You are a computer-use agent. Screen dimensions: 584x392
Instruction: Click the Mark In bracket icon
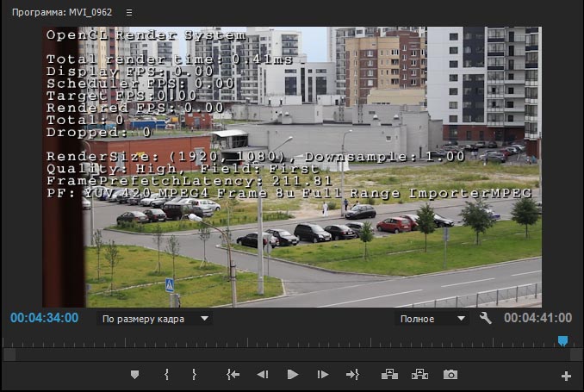[166, 375]
